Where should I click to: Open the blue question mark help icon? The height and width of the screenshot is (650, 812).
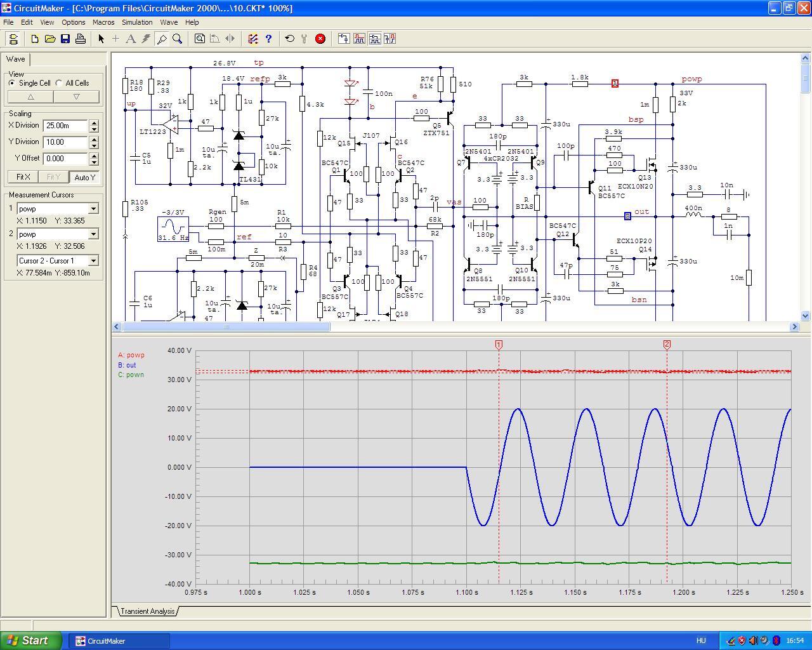[x=268, y=39]
